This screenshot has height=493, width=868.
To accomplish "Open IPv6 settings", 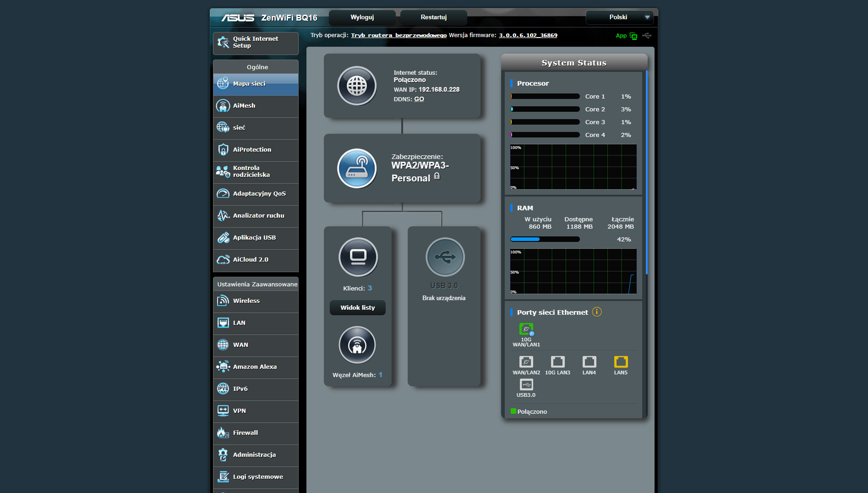I will pyautogui.click(x=256, y=389).
